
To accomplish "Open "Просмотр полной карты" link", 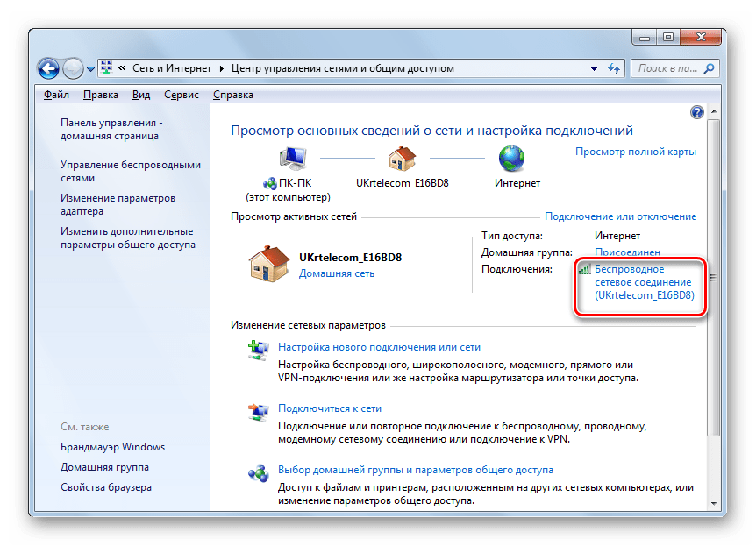I will point(636,152).
